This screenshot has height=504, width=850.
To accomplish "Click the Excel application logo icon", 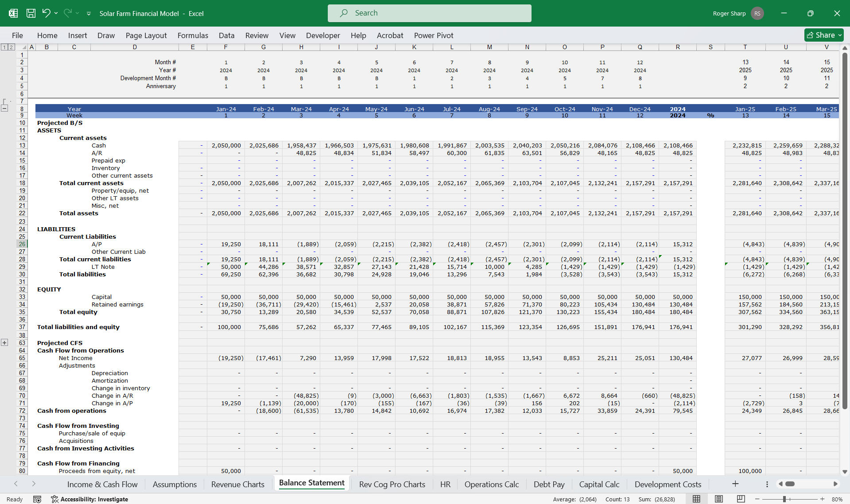I will (13, 13).
